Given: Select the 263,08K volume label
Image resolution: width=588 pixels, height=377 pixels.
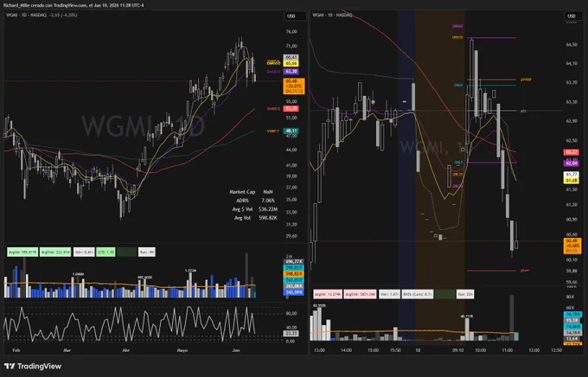Looking at the screenshot, I should [294, 286].
